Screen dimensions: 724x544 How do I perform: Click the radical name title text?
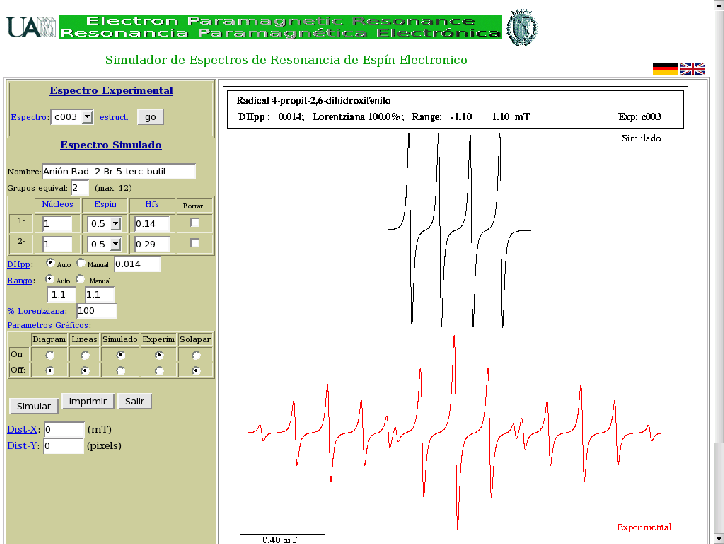coord(314,101)
